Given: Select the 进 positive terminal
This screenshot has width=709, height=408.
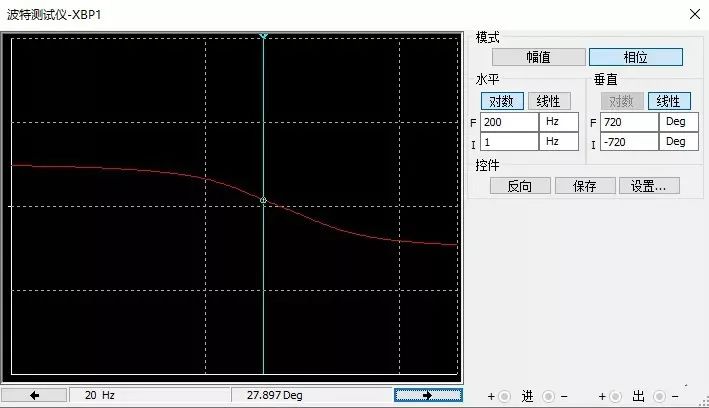Looking at the screenshot, I should (x=505, y=397).
